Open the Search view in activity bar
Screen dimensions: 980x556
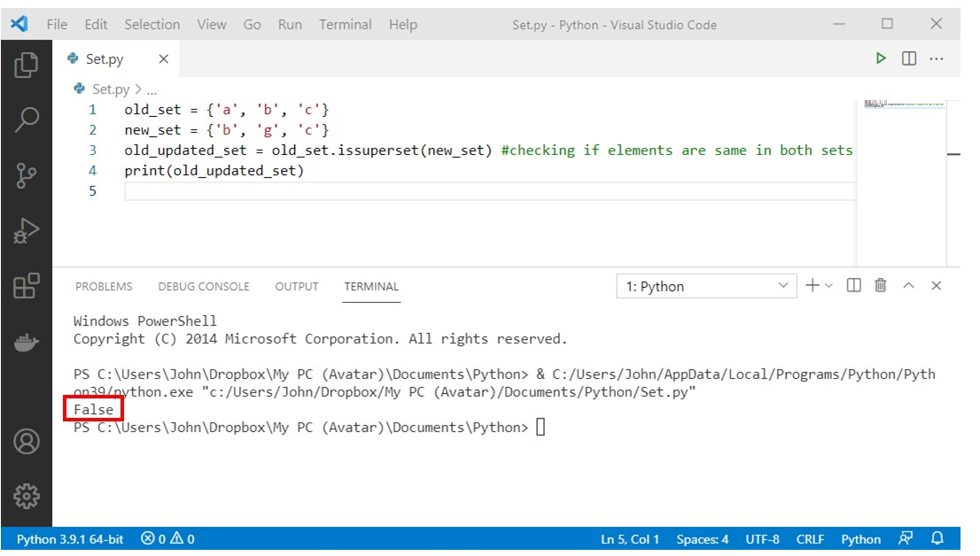(27, 120)
